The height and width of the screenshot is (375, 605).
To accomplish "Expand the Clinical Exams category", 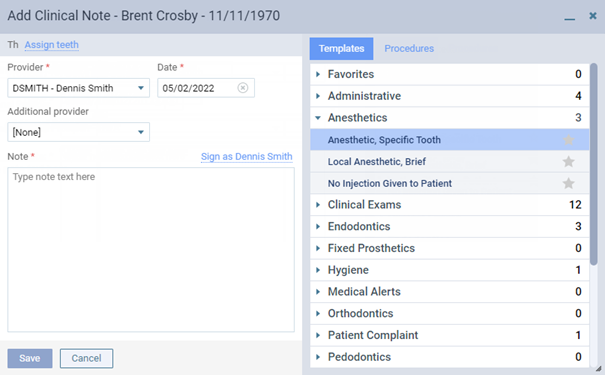I will (318, 204).
